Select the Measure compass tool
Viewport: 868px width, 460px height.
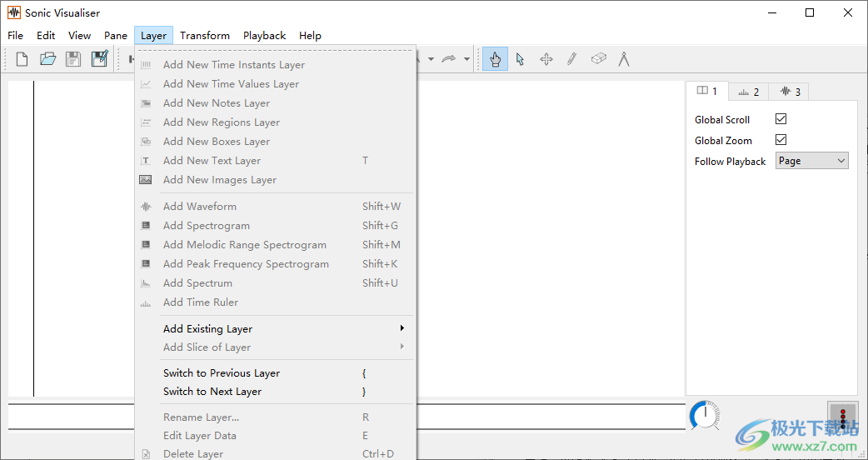(623, 59)
